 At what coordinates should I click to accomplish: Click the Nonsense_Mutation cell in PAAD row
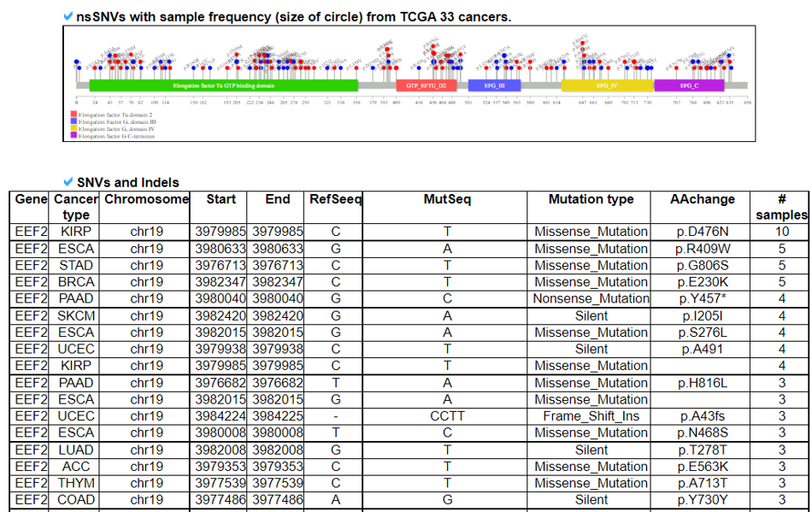coord(591,299)
